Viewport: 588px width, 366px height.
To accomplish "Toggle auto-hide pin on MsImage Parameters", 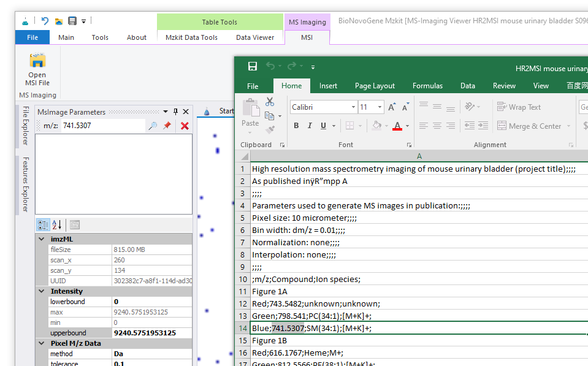I will coord(175,112).
